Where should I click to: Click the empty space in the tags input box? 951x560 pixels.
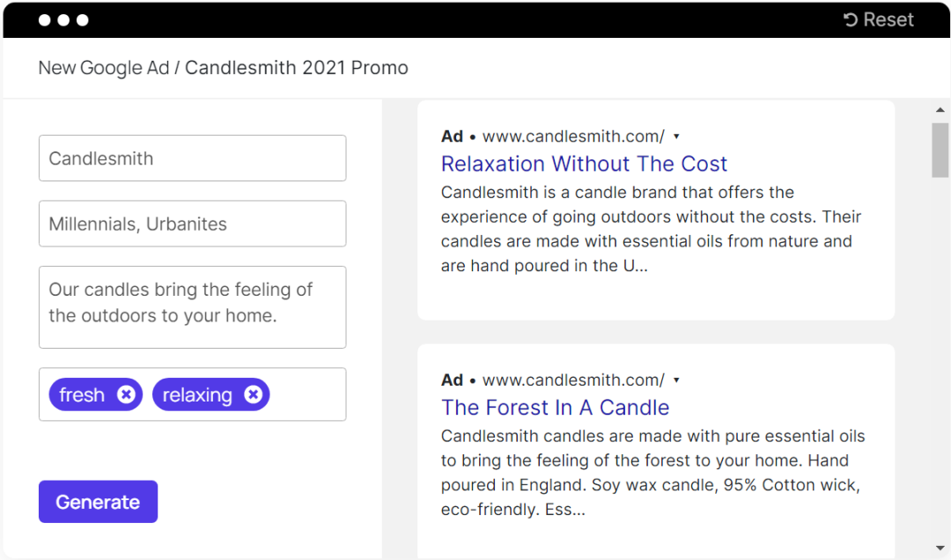click(306, 394)
